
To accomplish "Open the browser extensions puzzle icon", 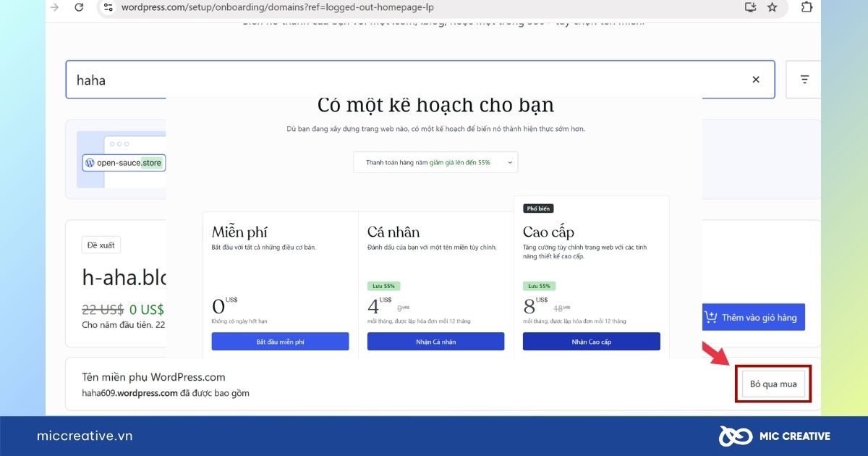I will pos(807,7).
